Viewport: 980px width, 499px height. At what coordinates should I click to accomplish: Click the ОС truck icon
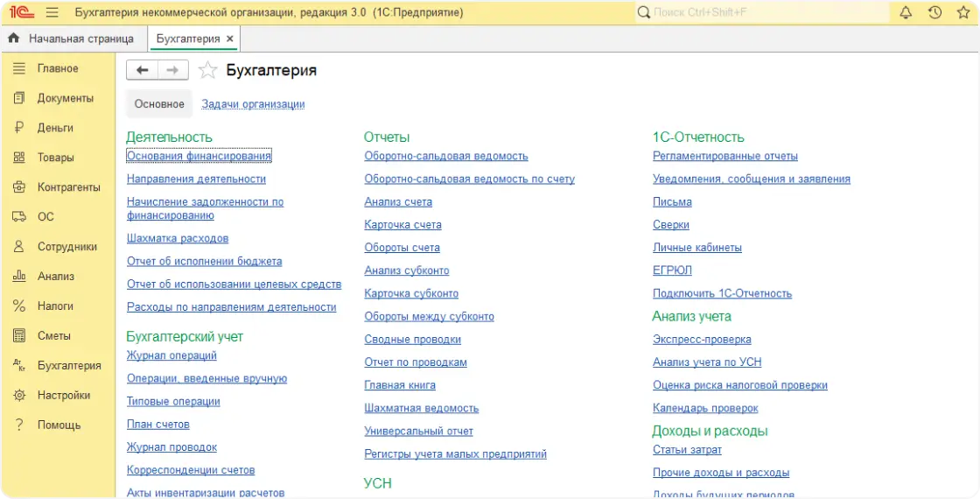pos(19,216)
